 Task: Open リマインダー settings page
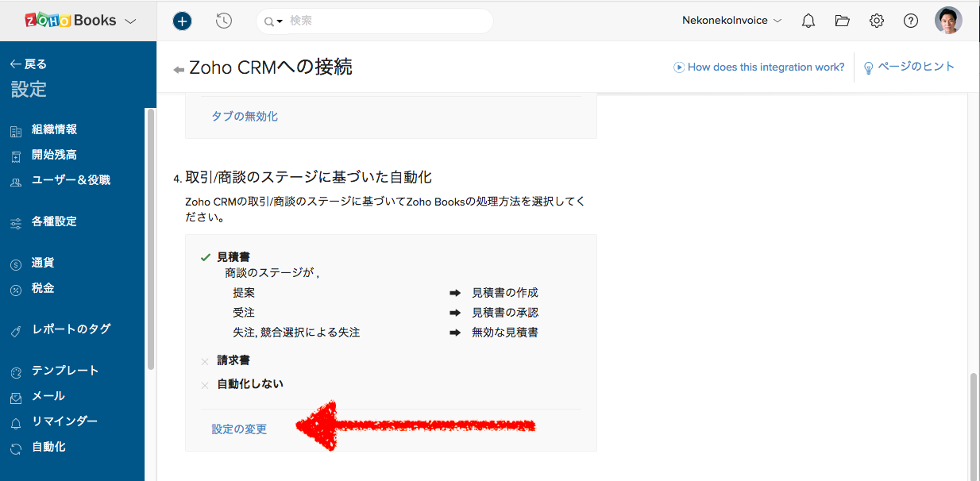pos(65,421)
